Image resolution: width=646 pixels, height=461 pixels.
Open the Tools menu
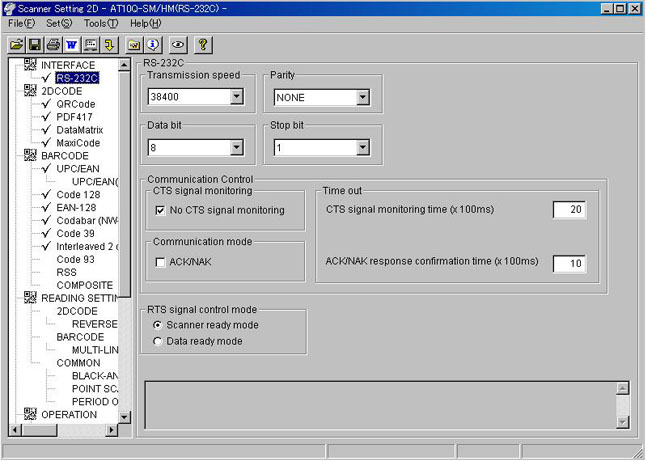tap(100, 23)
